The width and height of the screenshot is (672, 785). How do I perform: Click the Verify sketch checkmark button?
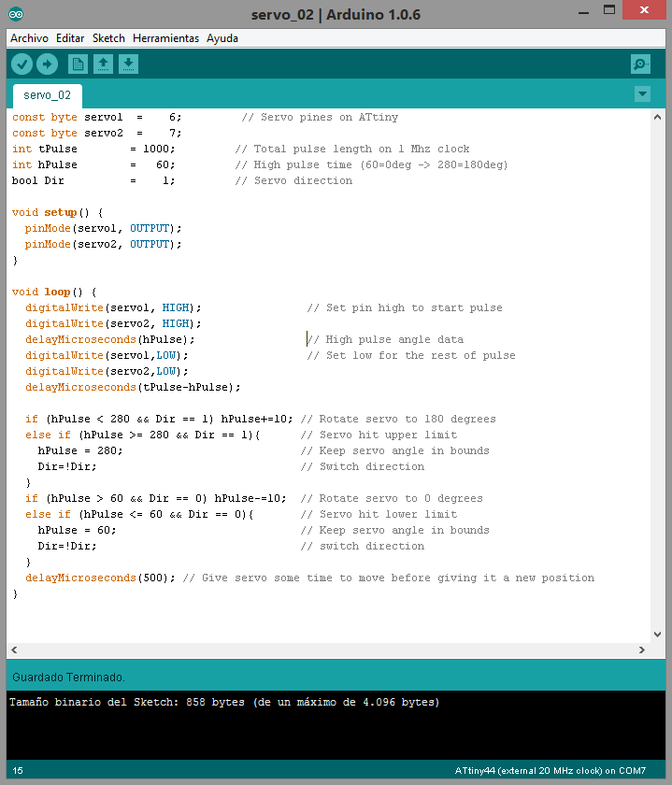[22, 64]
